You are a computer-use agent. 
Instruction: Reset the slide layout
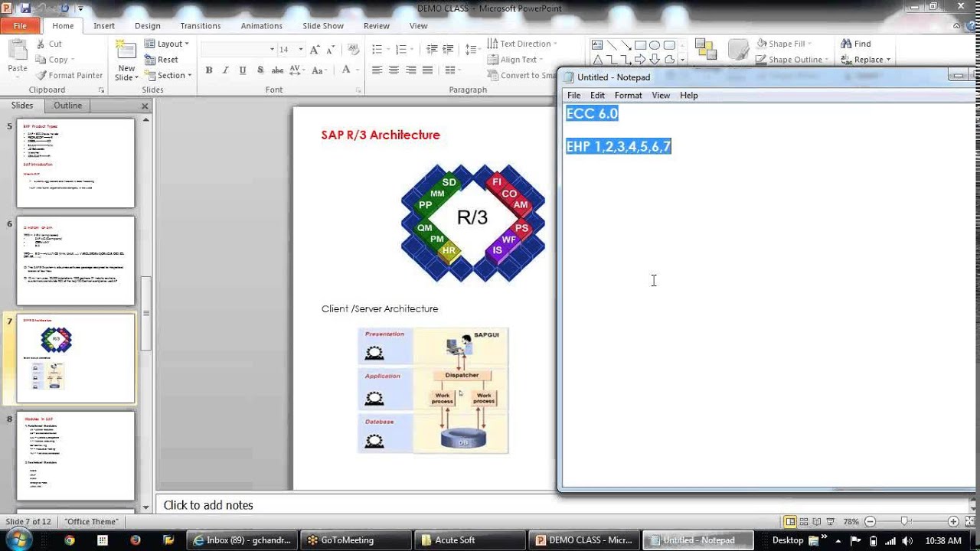(x=162, y=60)
